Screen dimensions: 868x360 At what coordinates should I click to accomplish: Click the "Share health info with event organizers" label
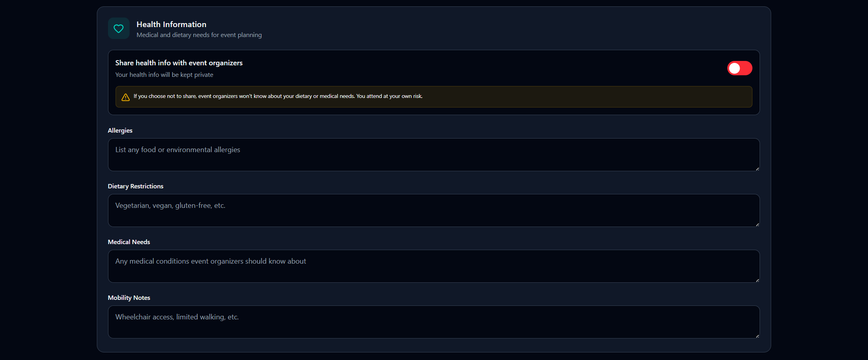pos(179,63)
